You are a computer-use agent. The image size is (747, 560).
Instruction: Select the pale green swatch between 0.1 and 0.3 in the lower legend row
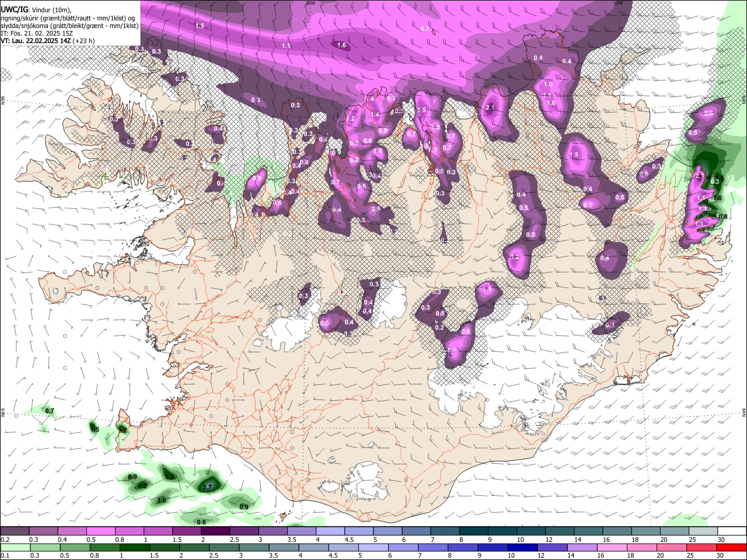(x=15, y=548)
